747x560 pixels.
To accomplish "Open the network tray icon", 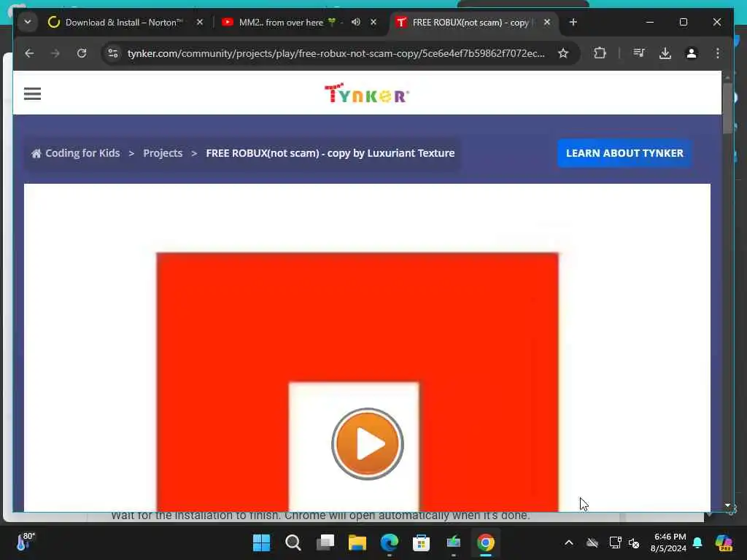I will tap(615, 542).
